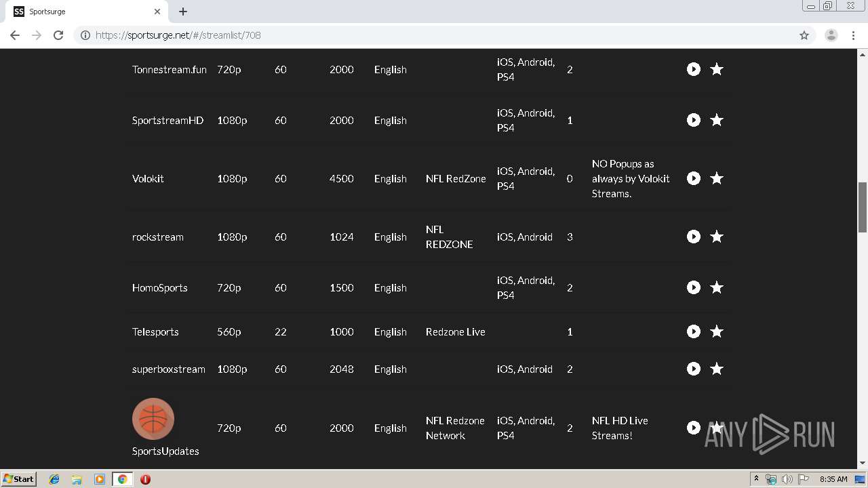Open File Explorer from taskbar
This screenshot has height=488, width=868.
tap(77, 479)
